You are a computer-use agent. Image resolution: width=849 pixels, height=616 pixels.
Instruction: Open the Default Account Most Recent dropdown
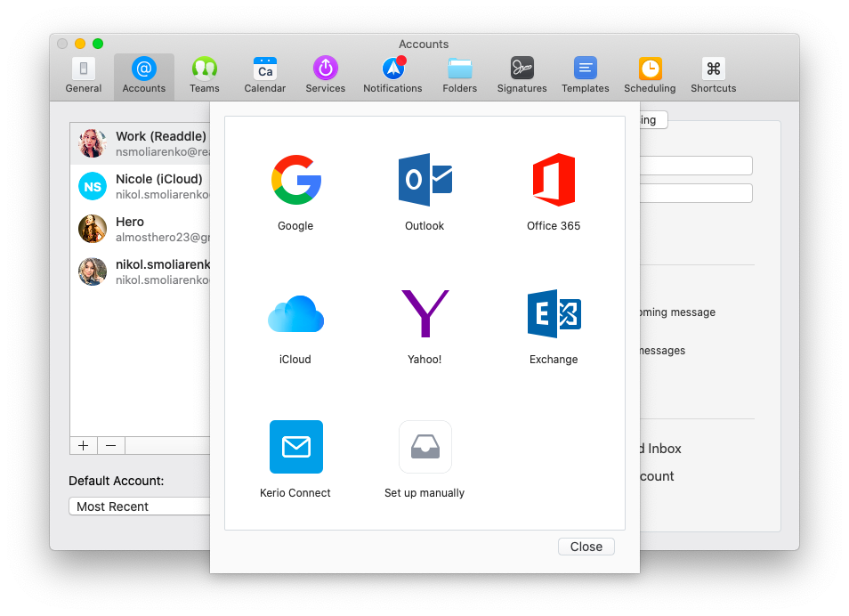(140, 507)
